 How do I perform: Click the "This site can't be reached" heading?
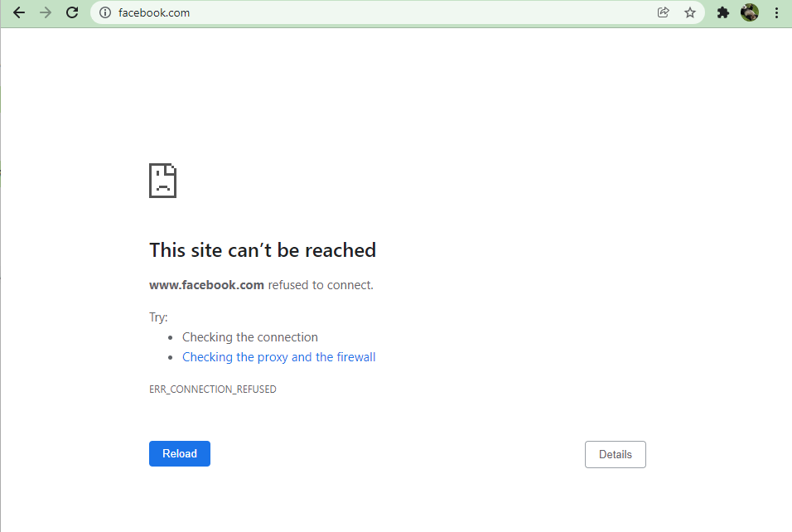tap(263, 250)
